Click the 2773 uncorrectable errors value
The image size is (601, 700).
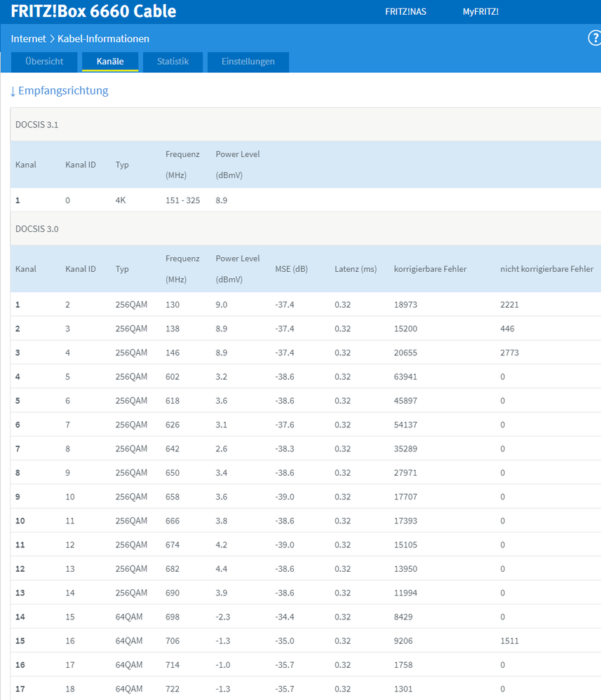509,352
